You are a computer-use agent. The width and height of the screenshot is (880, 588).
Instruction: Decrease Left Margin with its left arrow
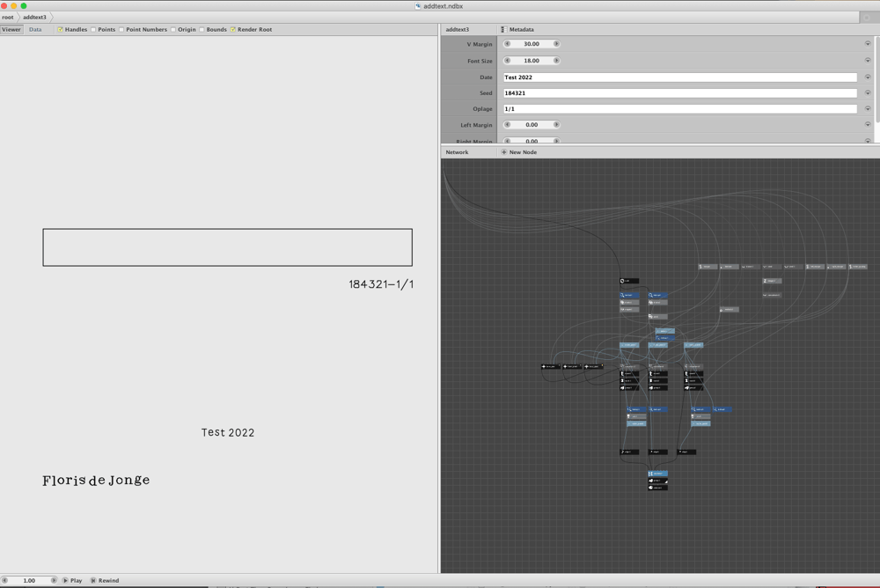(508, 125)
